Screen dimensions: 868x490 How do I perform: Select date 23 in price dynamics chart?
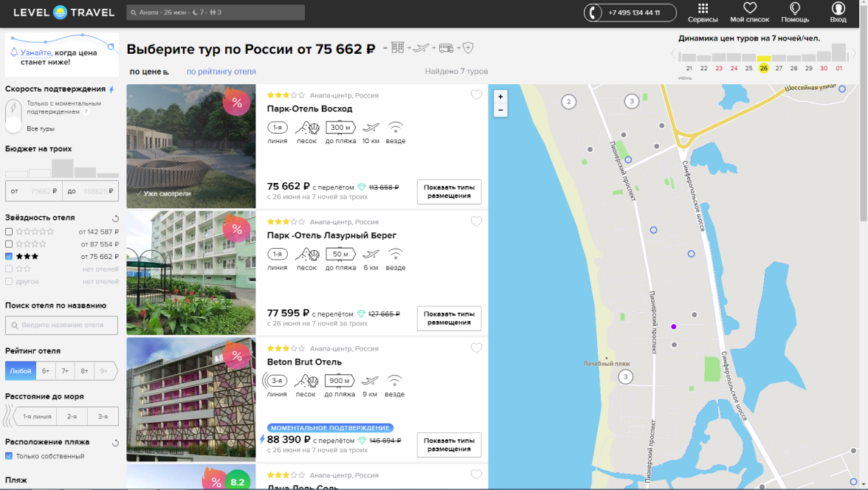pos(719,68)
